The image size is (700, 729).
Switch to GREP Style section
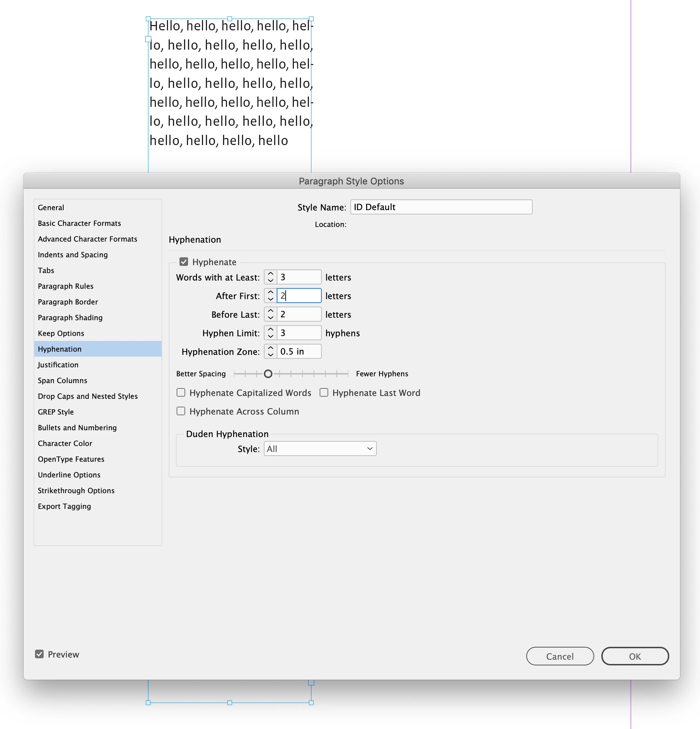pos(56,412)
